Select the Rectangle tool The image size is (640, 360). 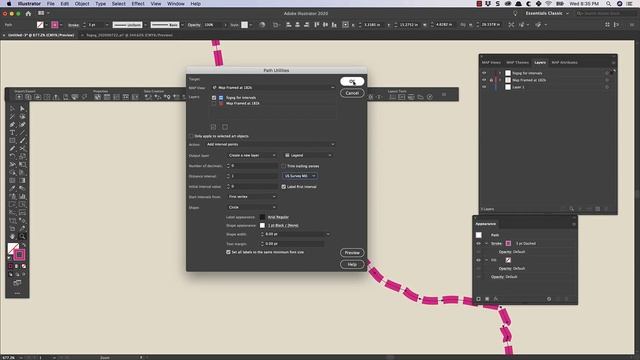(12, 140)
